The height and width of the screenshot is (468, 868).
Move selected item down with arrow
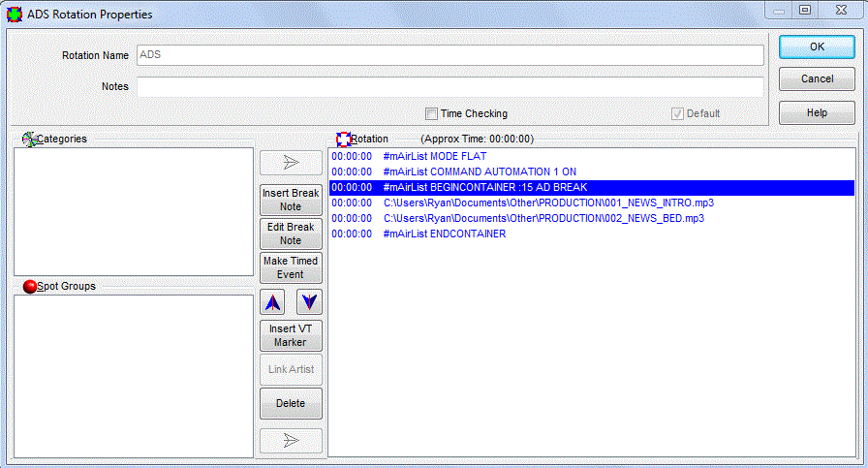[309, 302]
